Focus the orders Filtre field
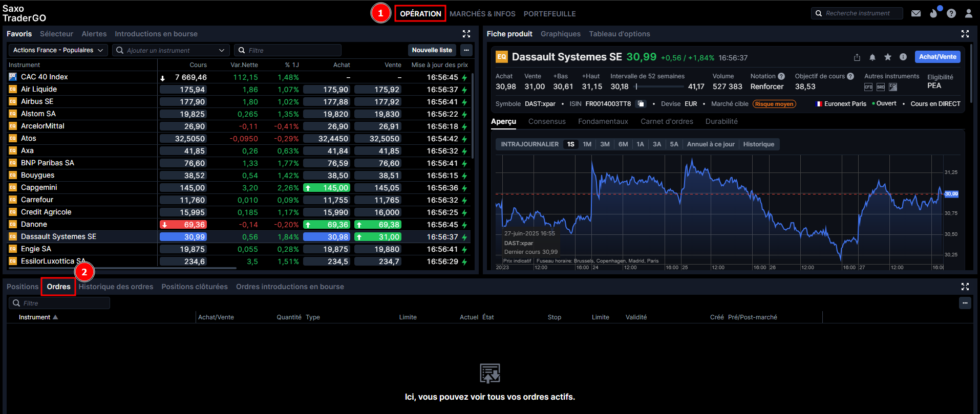Viewport: 980px width, 414px height. (59, 303)
